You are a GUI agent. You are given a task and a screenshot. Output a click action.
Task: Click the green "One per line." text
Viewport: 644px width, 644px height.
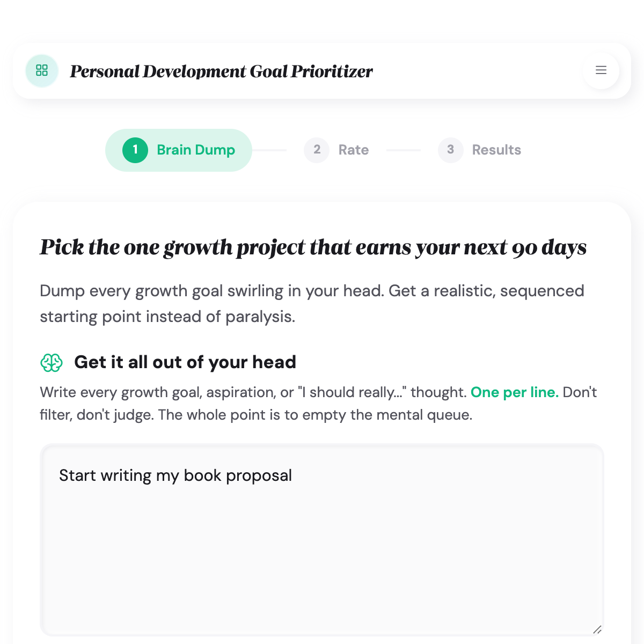(x=514, y=392)
